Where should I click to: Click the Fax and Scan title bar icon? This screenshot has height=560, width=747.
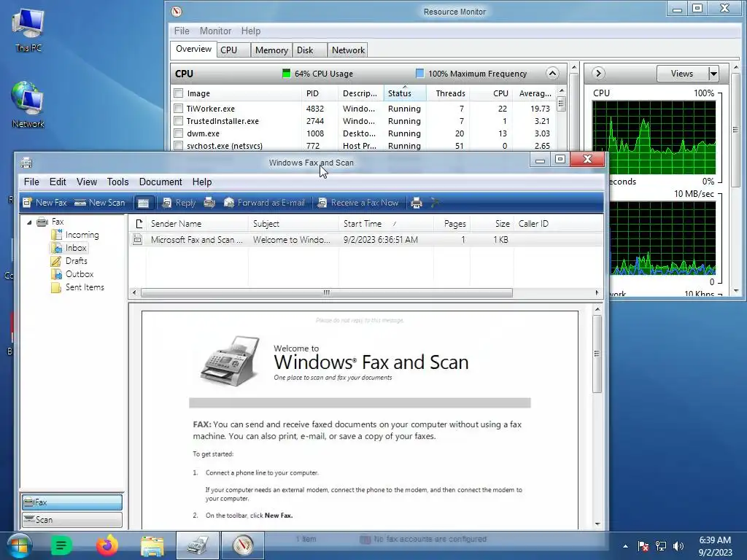(x=26, y=163)
